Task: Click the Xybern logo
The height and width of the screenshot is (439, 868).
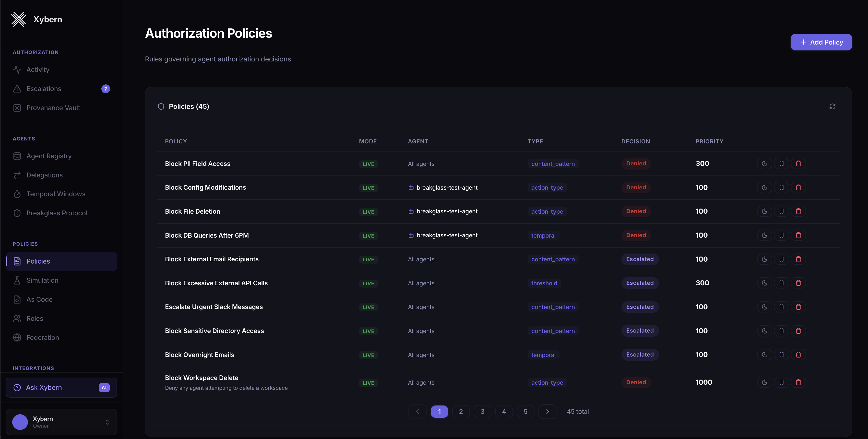Action: 19,19
